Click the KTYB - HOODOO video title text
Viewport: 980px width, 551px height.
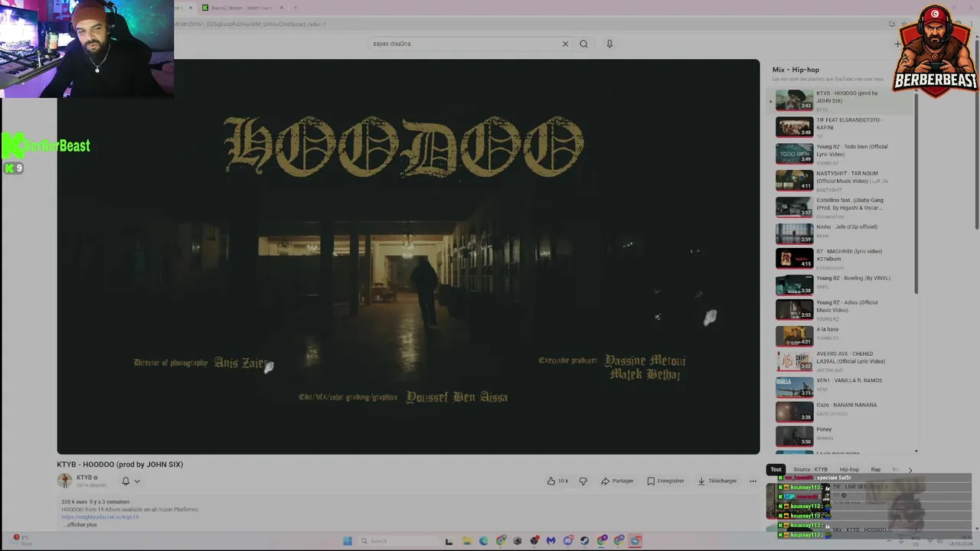[119, 465]
